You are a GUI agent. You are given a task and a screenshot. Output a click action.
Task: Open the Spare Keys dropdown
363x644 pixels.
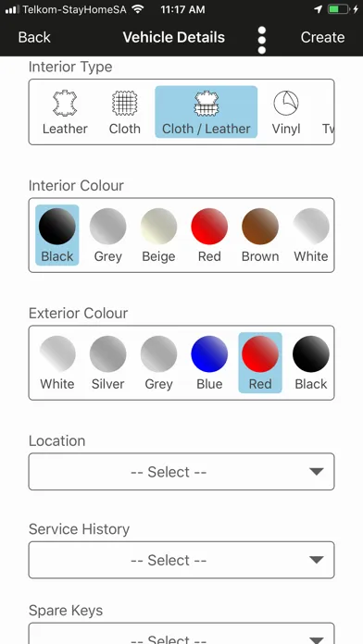pos(181,633)
